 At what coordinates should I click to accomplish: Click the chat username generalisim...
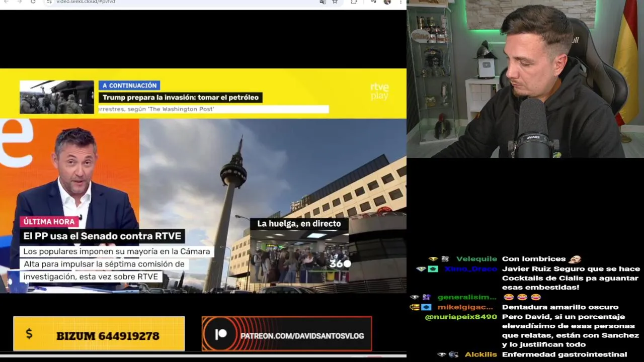467,297
